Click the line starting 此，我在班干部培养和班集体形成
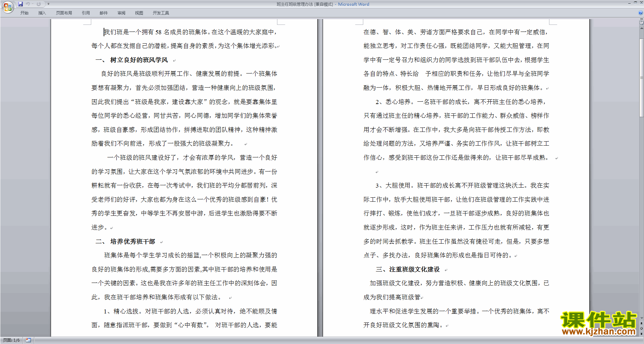The height and width of the screenshot is (344, 644). 157,297
